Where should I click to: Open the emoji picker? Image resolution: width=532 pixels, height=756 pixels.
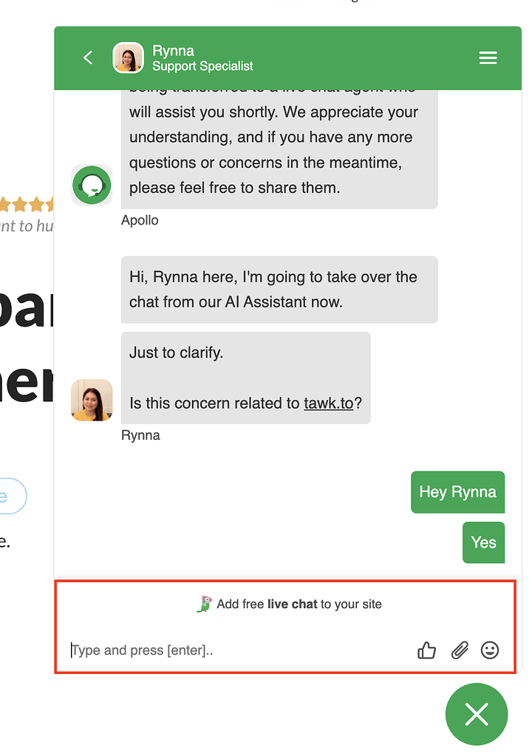tap(490, 650)
